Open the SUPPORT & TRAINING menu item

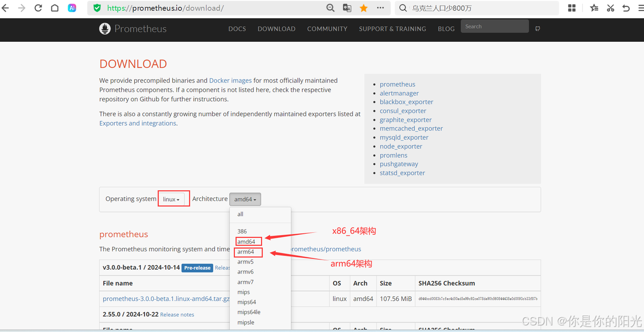tap(392, 29)
